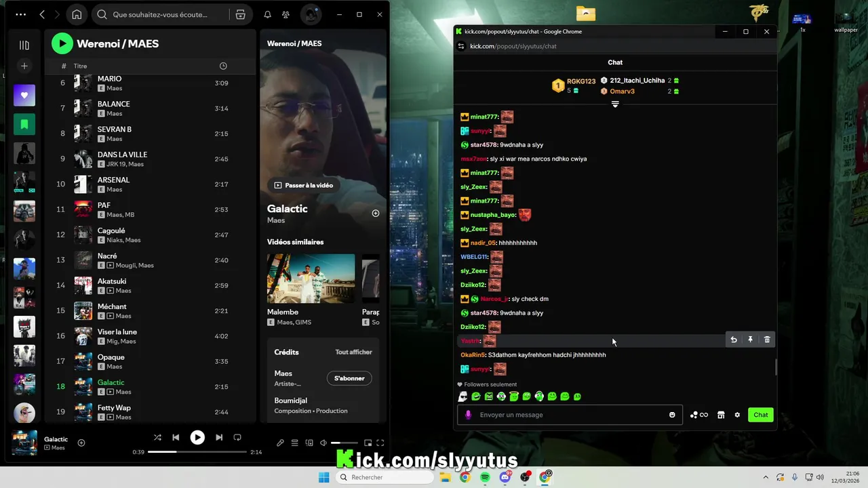
Task: Open Windows Start menu
Action: (x=324, y=477)
